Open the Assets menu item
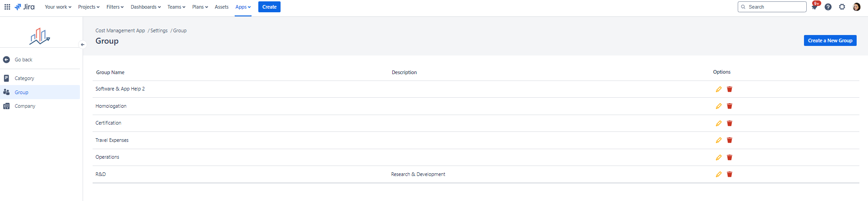Viewport: 868px width, 201px height. point(222,7)
